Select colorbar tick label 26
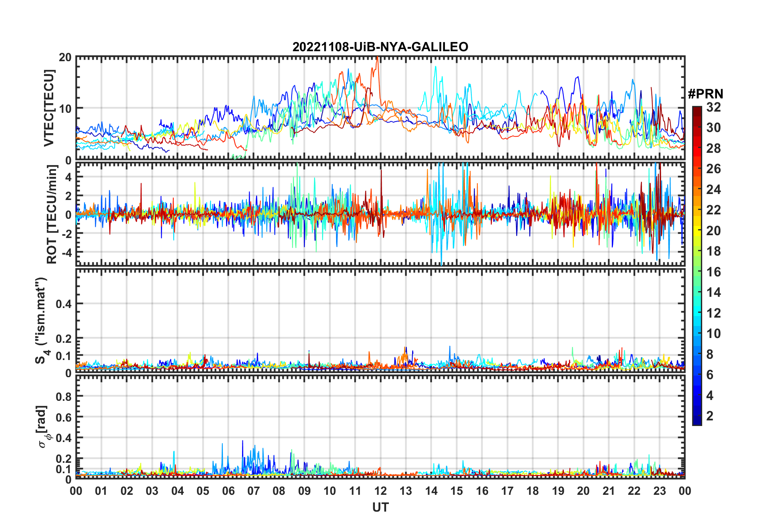Screen dimensions: 761x532 click(713, 169)
